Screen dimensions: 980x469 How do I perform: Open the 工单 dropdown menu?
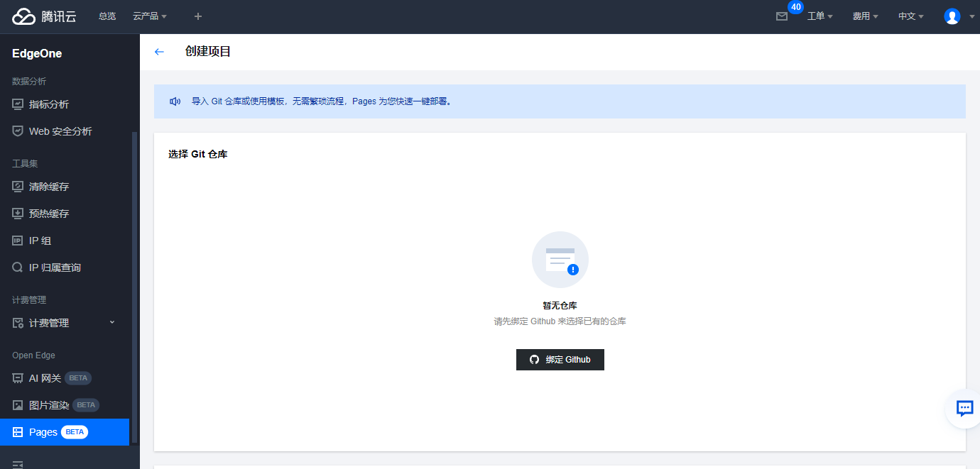click(820, 16)
